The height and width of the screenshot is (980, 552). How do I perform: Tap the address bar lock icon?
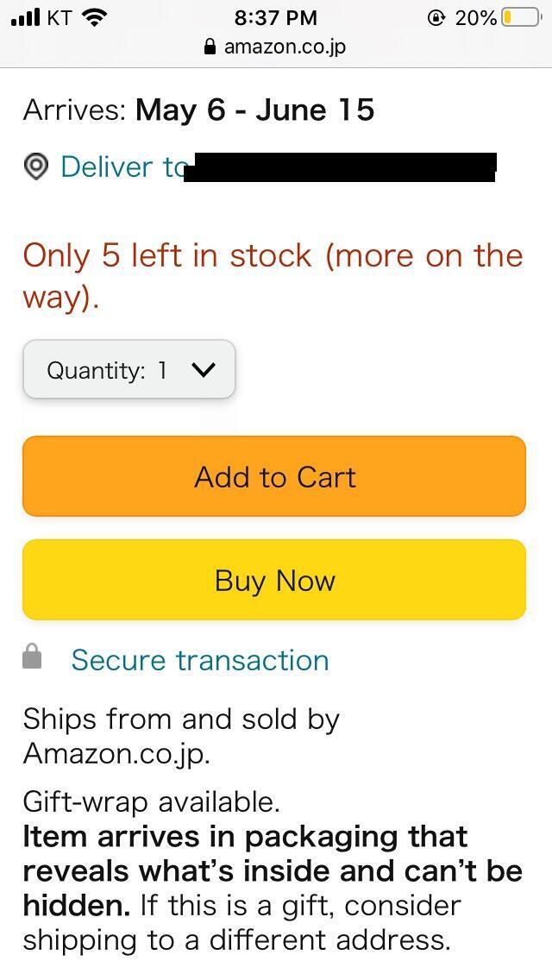coord(210,47)
